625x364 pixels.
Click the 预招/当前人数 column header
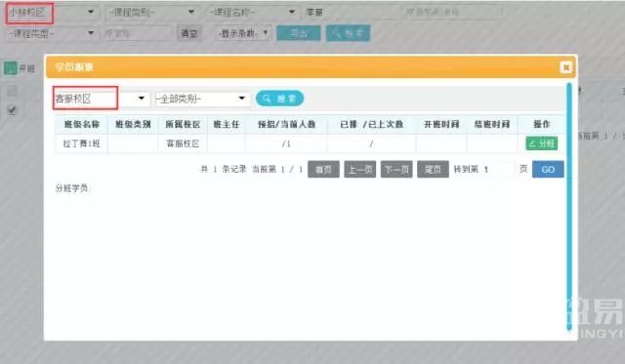[286, 124]
